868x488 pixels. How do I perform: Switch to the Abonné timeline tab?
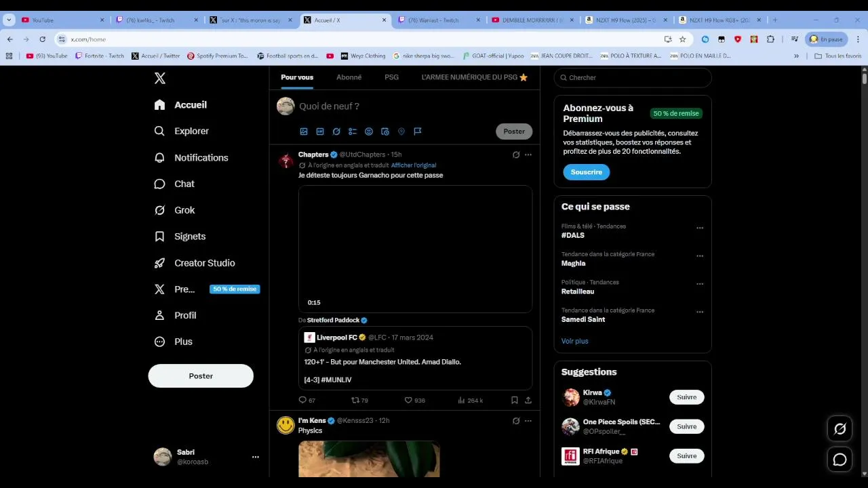click(349, 77)
